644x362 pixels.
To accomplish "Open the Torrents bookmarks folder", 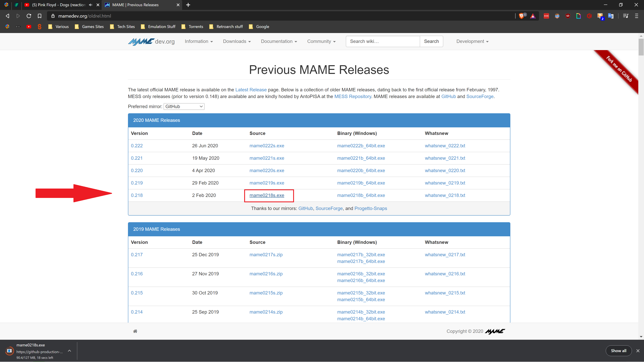I will coord(192,26).
